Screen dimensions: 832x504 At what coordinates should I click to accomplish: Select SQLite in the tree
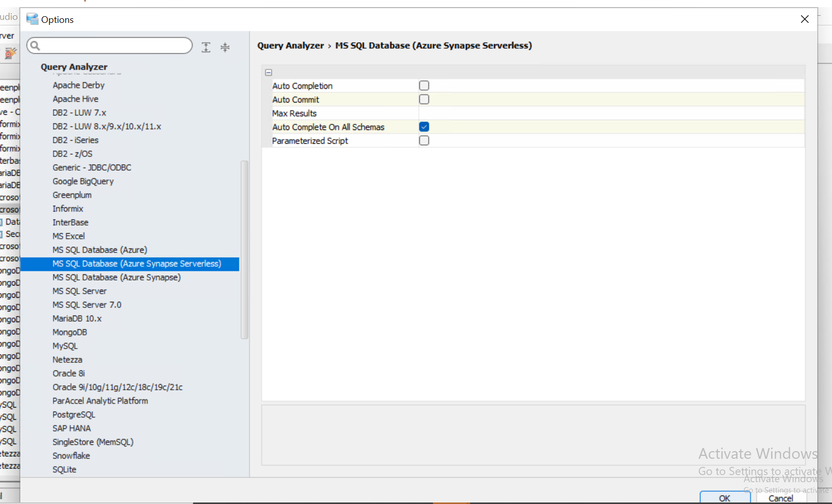tap(65, 469)
